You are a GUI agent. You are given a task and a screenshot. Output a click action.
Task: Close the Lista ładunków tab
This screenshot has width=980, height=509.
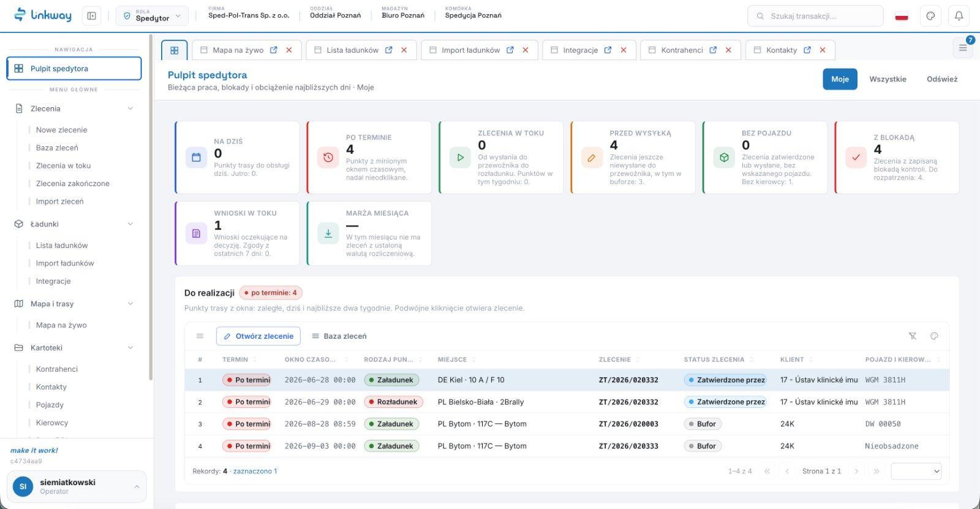pyautogui.click(x=404, y=50)
